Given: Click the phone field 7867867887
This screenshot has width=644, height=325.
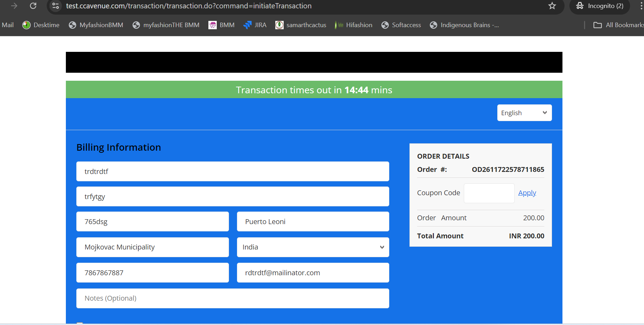Looking at the screenshot, I should [153, 272].
